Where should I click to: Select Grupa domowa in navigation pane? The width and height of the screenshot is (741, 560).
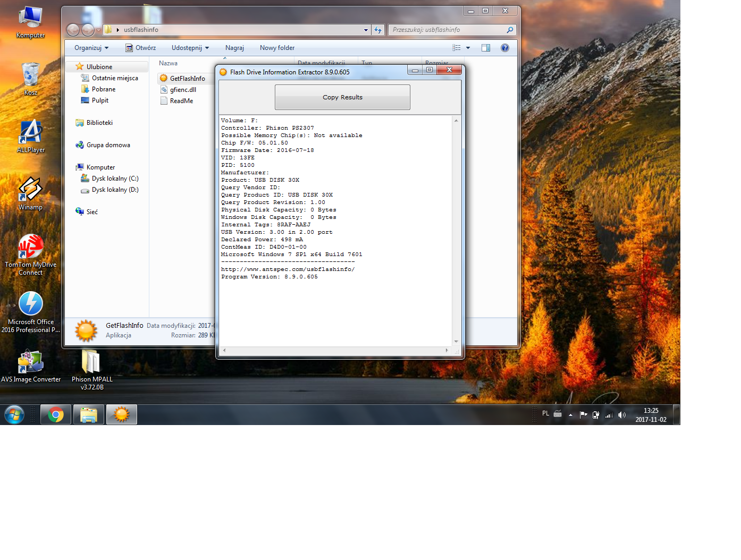pyautogui.click(x=103, y=145)
